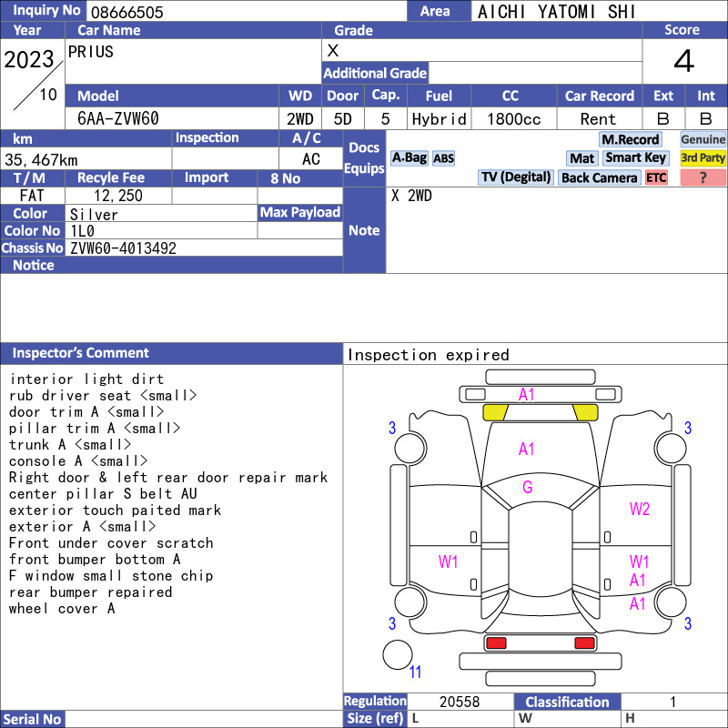Click the Int grade B
This screenshot has width=728, height=728.
(x=706, y=119)
